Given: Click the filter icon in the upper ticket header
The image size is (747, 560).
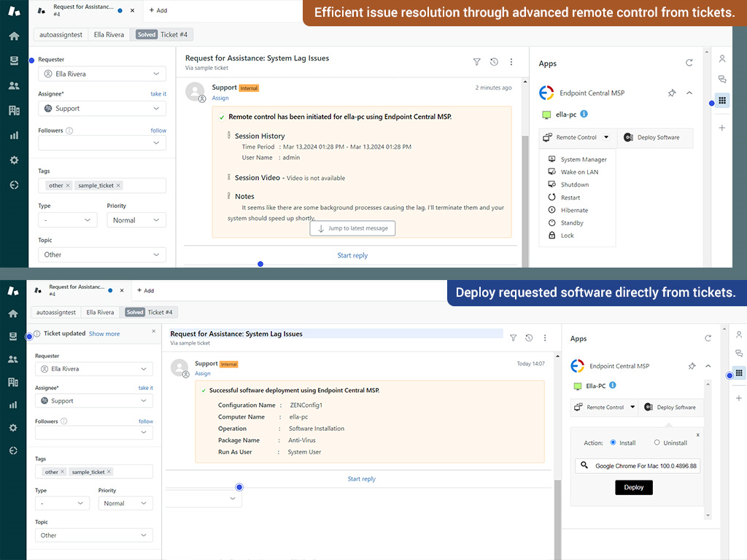Looking at the screenshot, I should click(477, 62).
